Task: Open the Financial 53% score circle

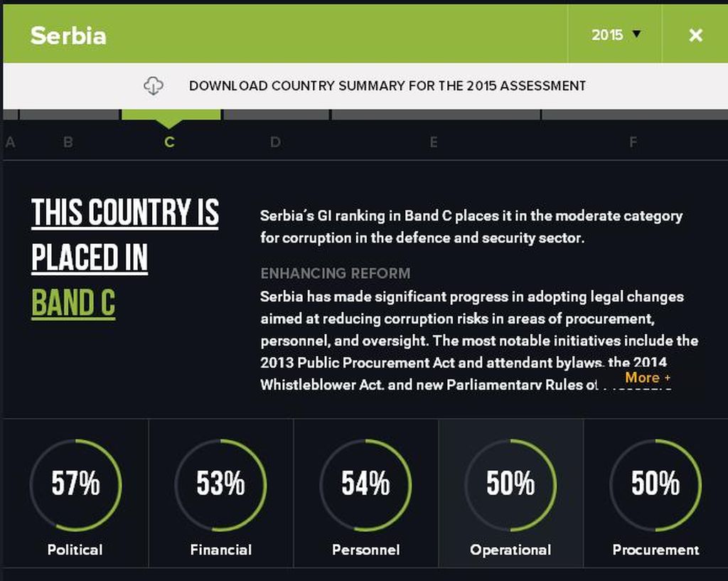Action: coord(220,485)
